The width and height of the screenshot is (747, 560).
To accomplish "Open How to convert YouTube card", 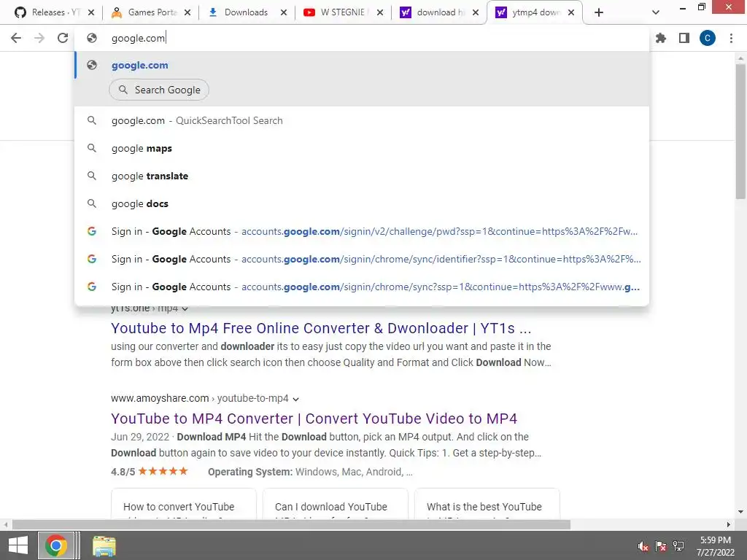I will (183, 504).
